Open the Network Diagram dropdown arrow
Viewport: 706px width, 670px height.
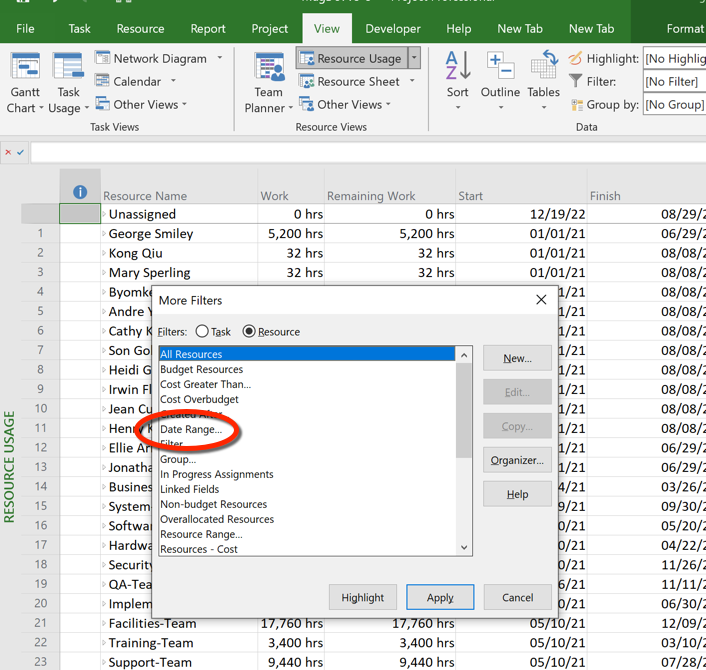pos(220,58)
